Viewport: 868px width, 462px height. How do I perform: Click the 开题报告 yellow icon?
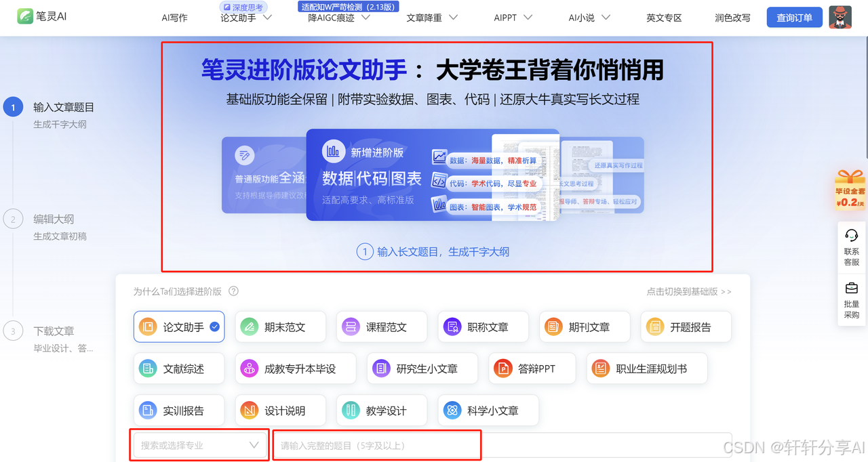coord(655,327)
